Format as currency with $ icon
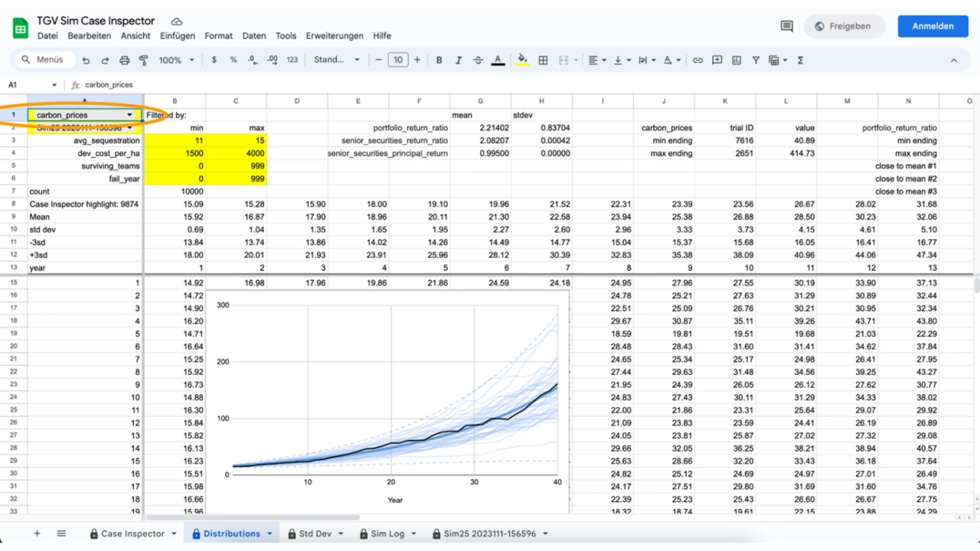This screenshot has height=551, width=980. pos(214,60)
